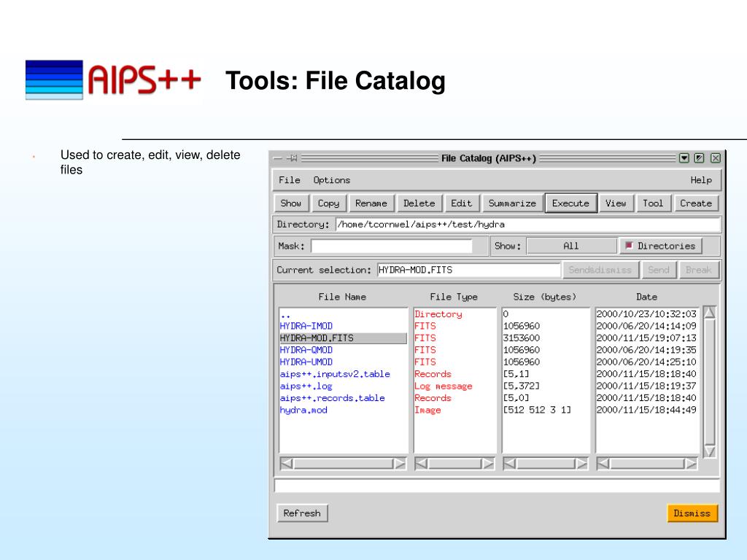
Task: Click the Current selection text field
Action: (x=468, y=270)
